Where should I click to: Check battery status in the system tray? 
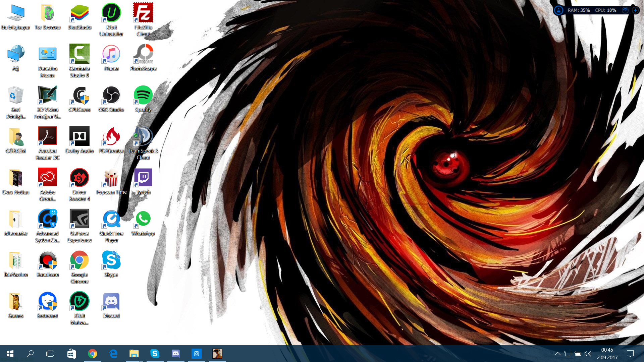[x=578, y=354]
